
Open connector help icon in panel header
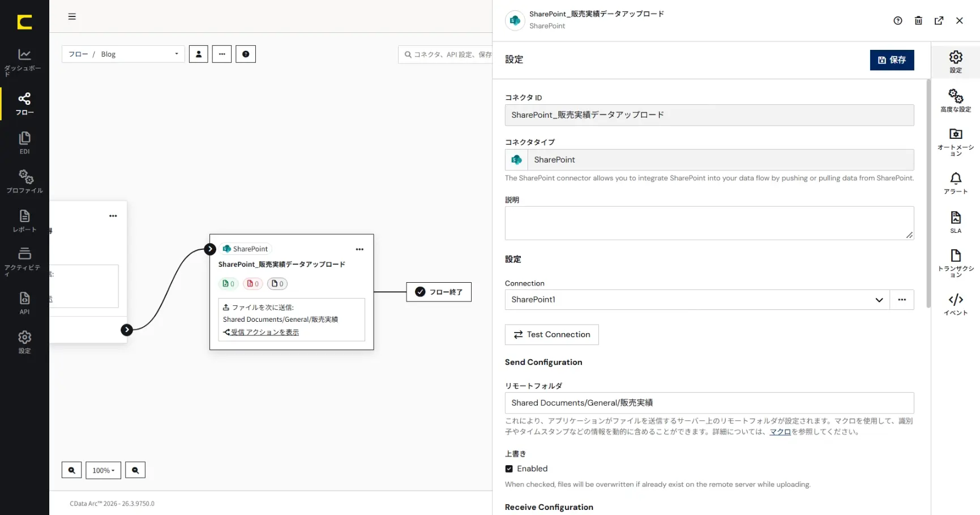[898, 20]
